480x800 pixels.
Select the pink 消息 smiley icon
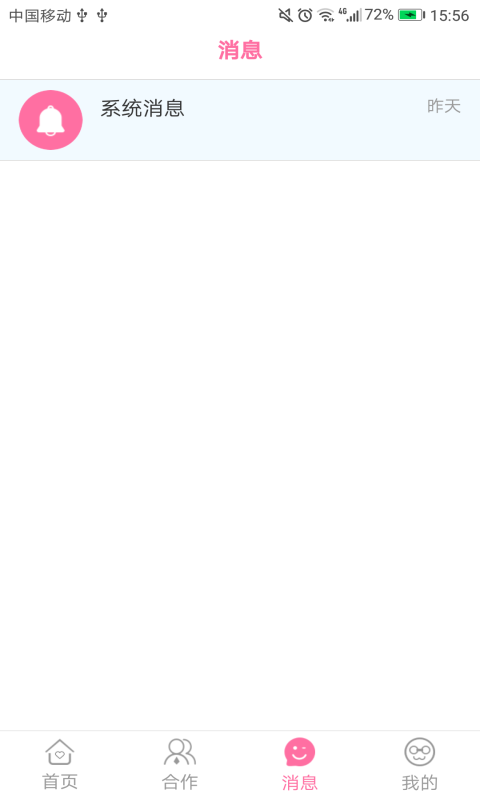point(299,752)
